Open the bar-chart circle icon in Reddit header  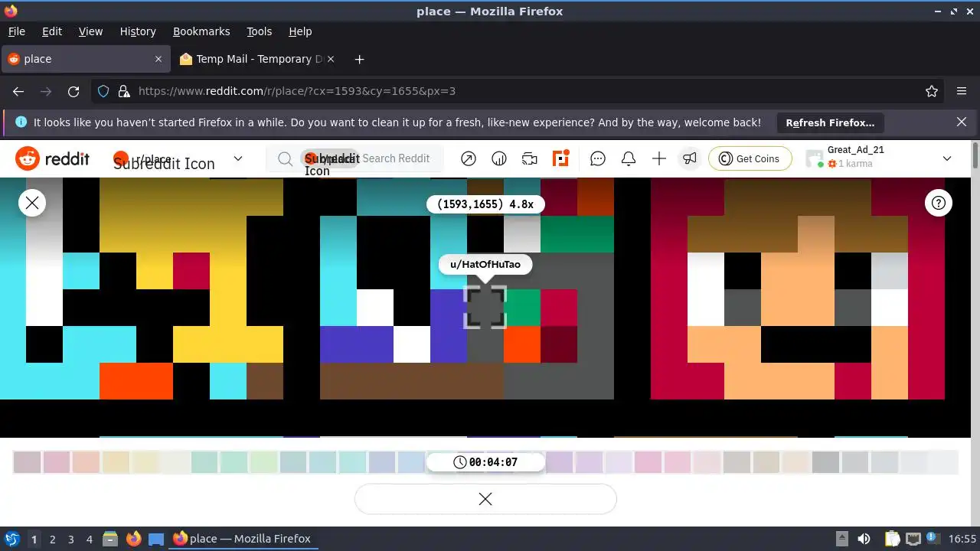pyautogui.click(x=499, y=158)
